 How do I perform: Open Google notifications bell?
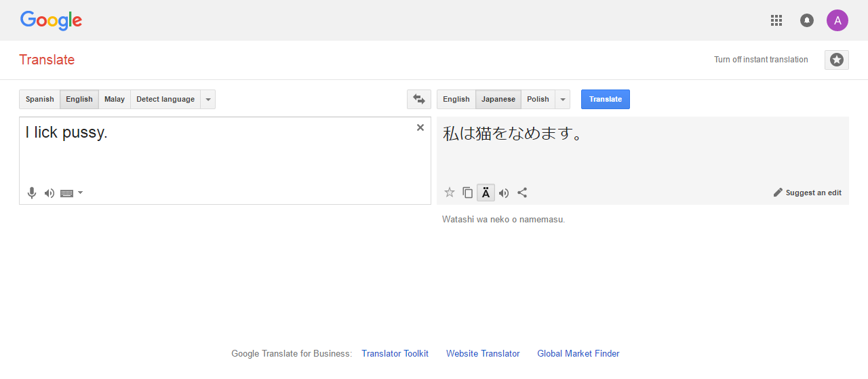(x=806, y=20)
